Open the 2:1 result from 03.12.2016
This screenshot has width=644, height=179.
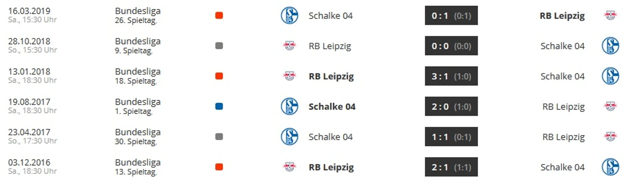pyautogui.click(x=451, y=167)
